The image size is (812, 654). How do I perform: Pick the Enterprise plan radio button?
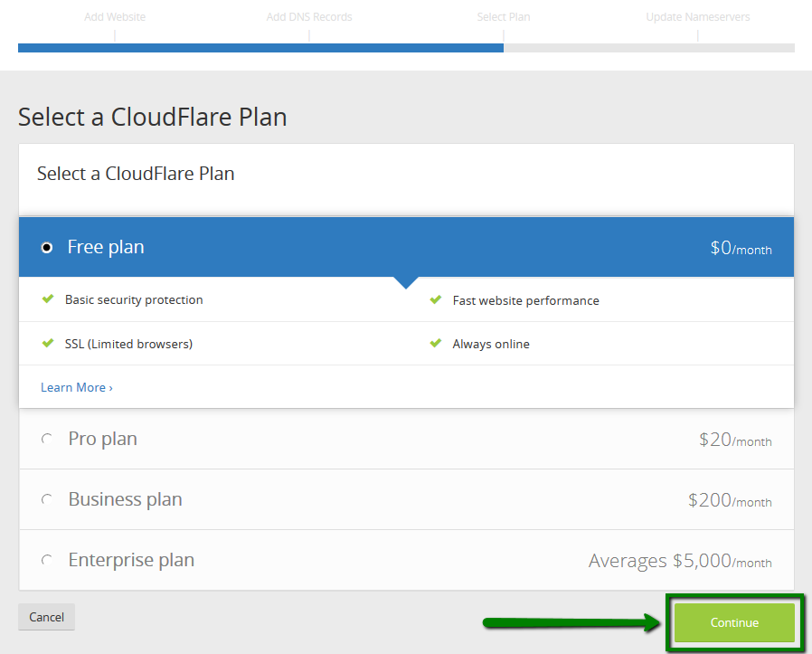point(47,560)
